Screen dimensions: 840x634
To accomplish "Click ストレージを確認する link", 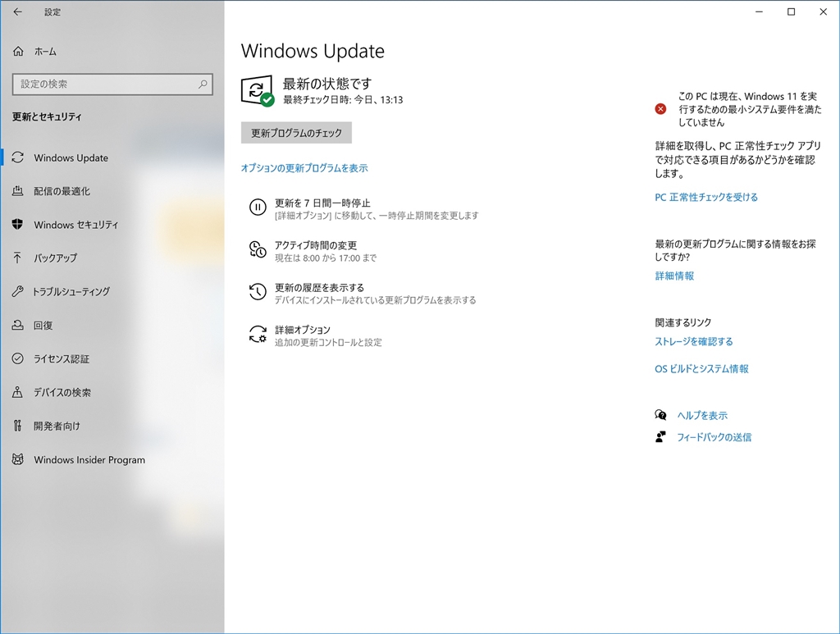I will click(694, 341).
